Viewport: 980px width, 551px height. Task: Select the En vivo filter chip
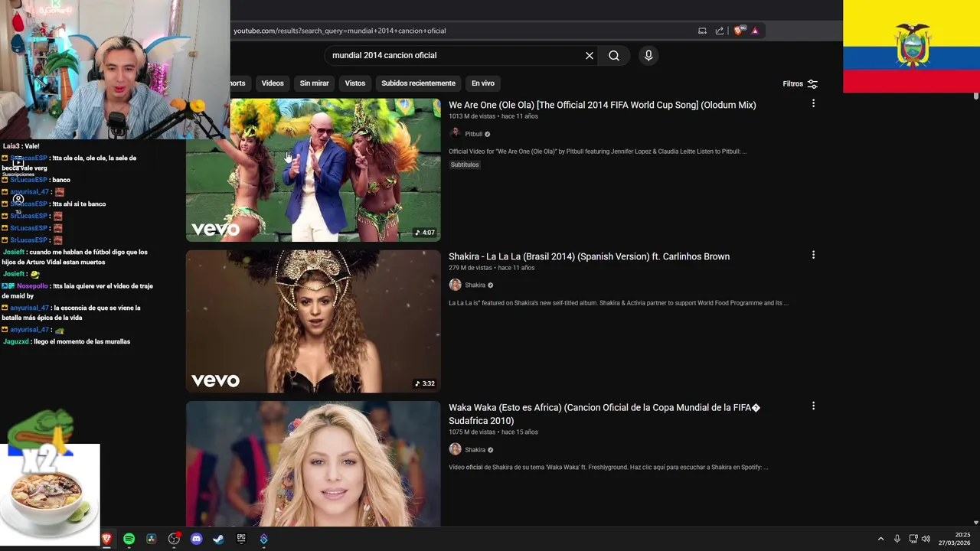pos(483,83)
